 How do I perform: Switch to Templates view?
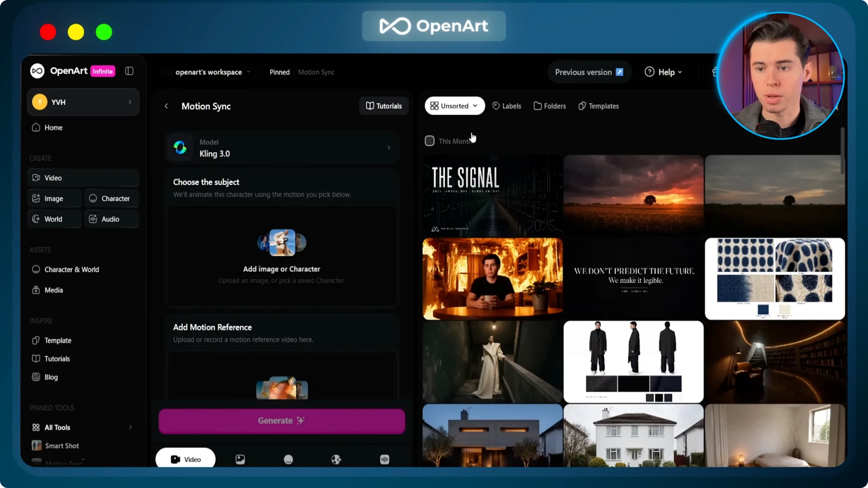[598, 106]
